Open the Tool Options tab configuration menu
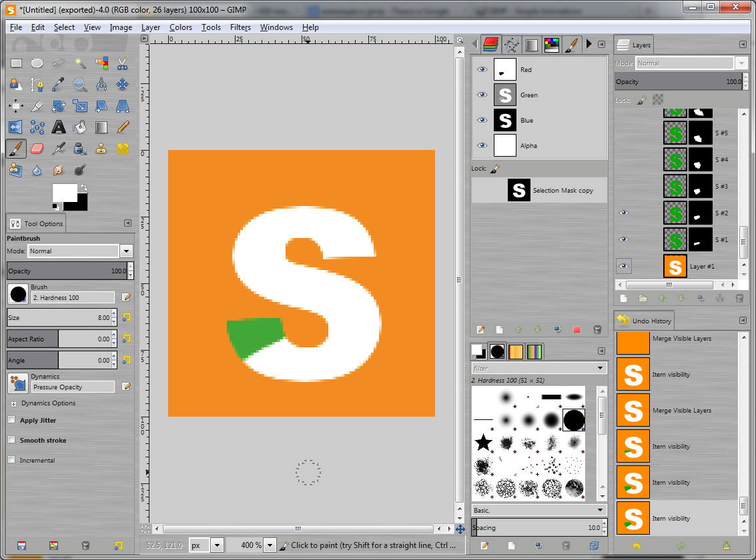756x560 pixels. 127,223
